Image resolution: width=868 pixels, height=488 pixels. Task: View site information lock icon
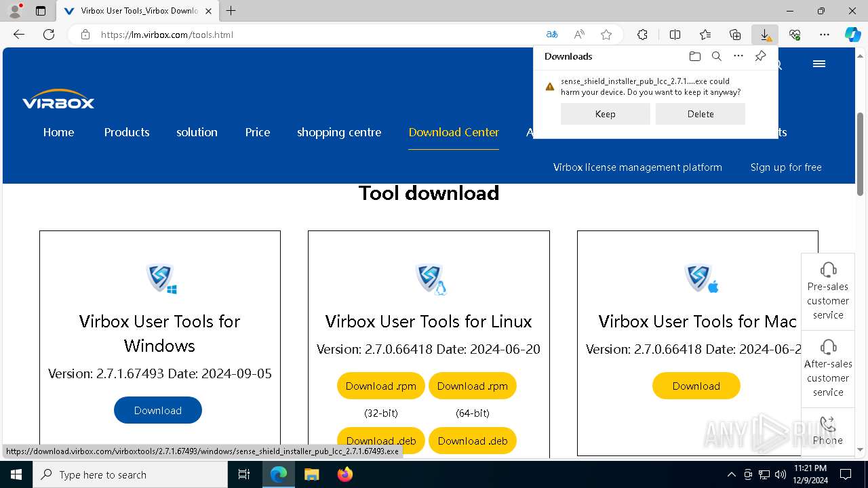pyautogui.click(x=85, y=35)
